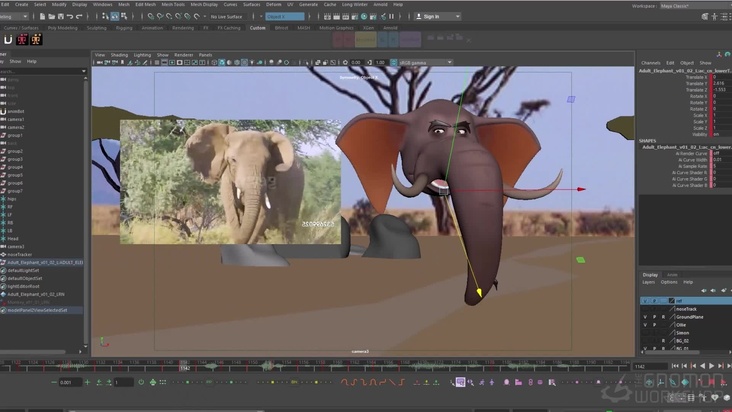Image resolution: width=732 pixels, height=412 pixels.
Task: Click the current frame 1142 input field
Action: [650, 367]
